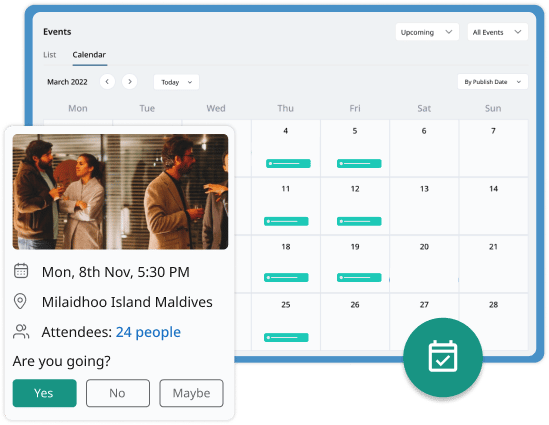Select calendar day 20
Image resolution: width=549 pixels, height=425 pixels.
tap(424, 264)
